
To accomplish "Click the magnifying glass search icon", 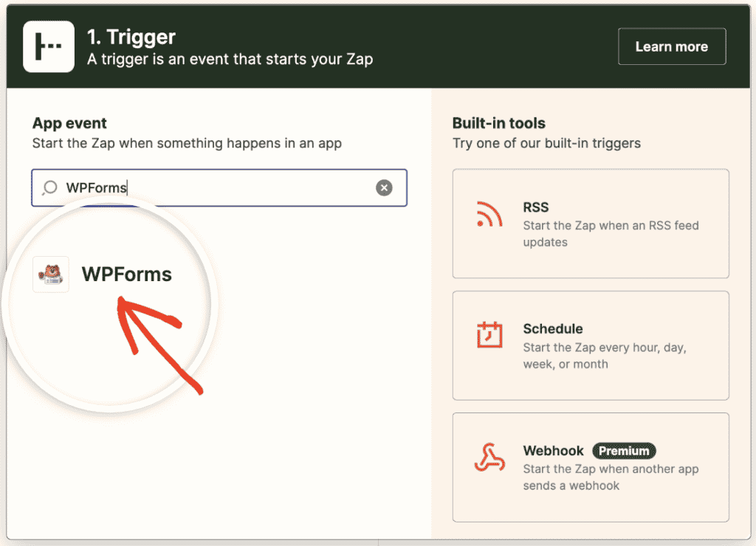I will [49, 188].
